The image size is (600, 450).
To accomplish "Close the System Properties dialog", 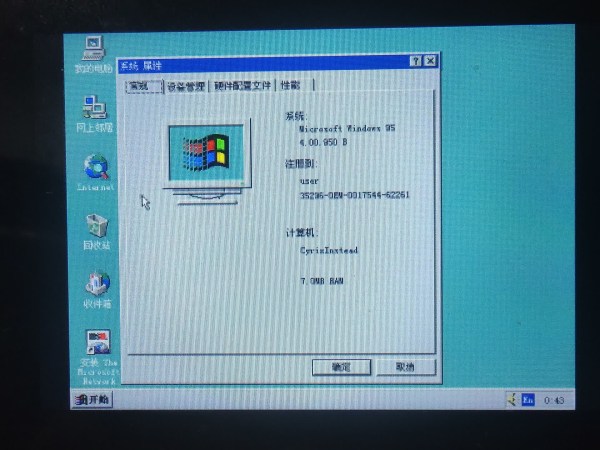I will tap(430, 62).
